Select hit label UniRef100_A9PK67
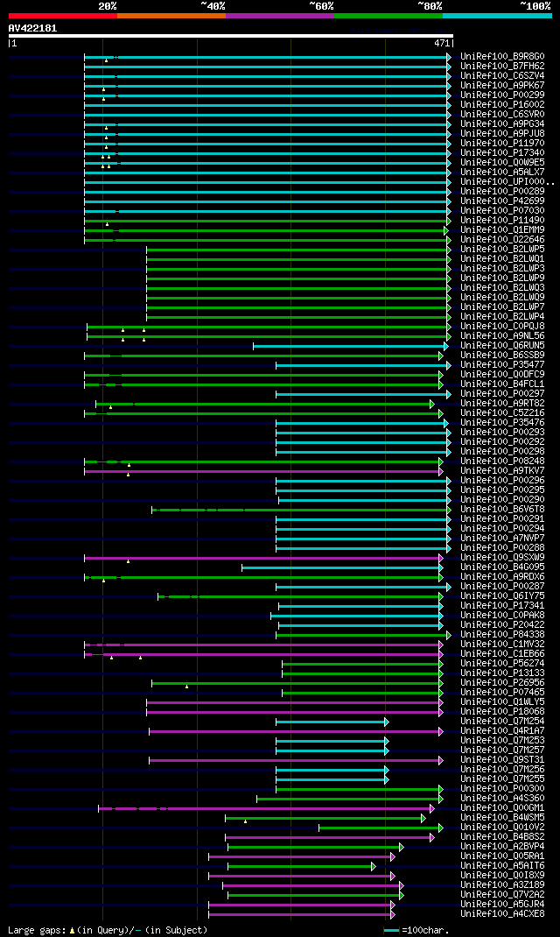The width and height of the screenshot is (560, 937). point(502,86)
